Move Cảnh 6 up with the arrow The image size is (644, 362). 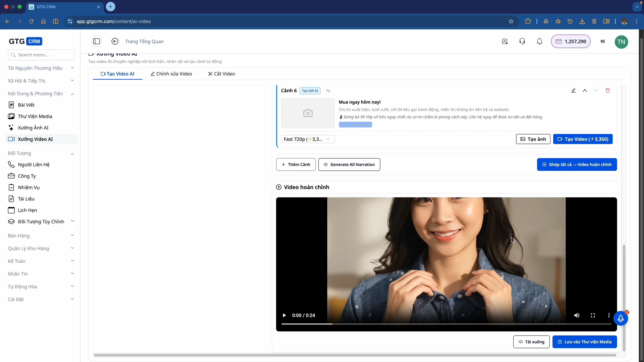pyautogui.click(x=585, y=90)
